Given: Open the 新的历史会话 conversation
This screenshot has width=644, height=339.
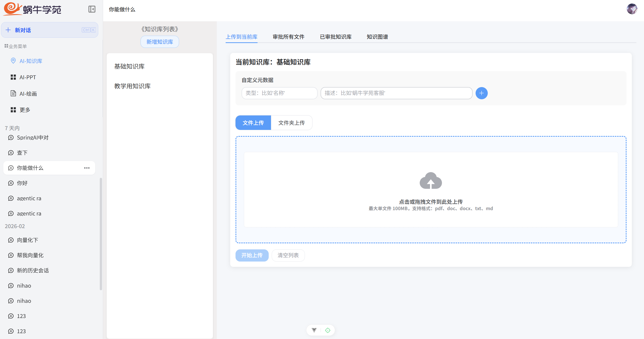Looking at the screenshot, I should [x=49, y=270].
